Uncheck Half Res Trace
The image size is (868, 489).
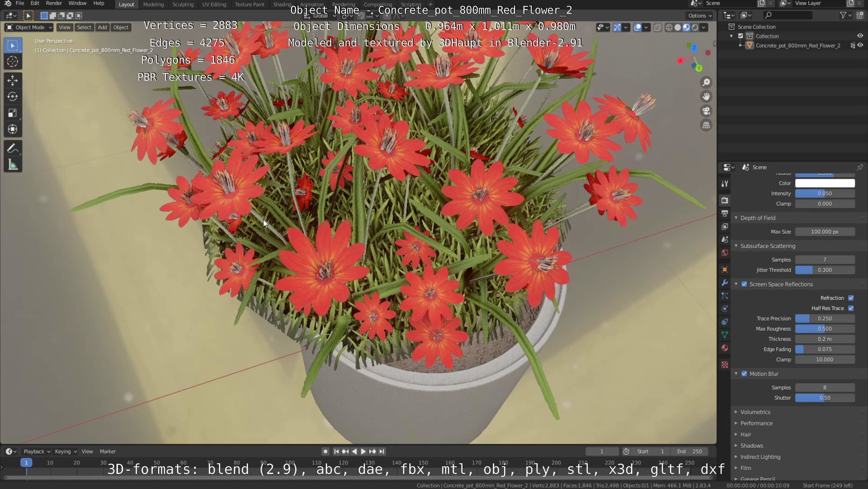851,308
